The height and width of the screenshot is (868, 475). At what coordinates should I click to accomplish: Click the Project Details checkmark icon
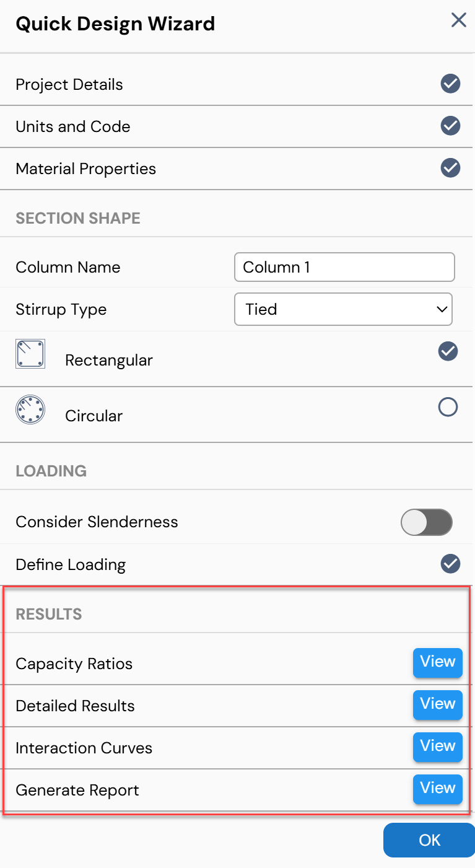pos(450,84)
